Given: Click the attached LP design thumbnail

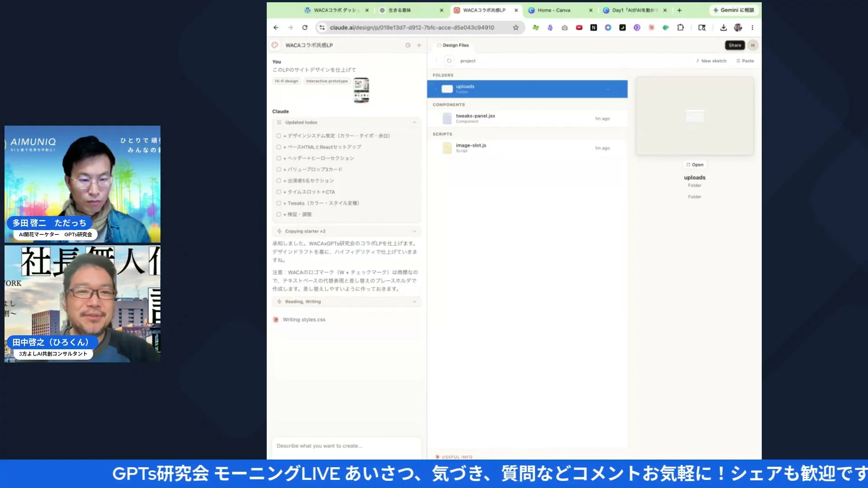Looking at the screenshot, I should click(x=361, y=90).
